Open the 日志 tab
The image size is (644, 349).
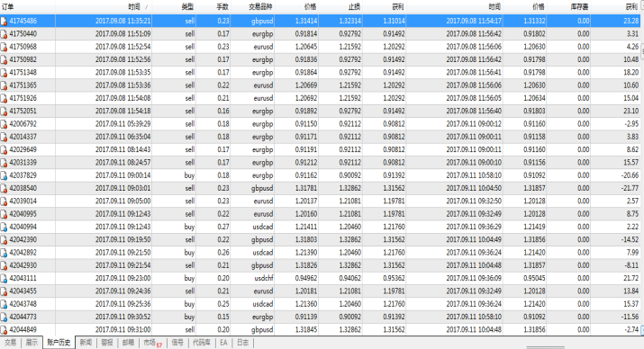click(242, 343)
